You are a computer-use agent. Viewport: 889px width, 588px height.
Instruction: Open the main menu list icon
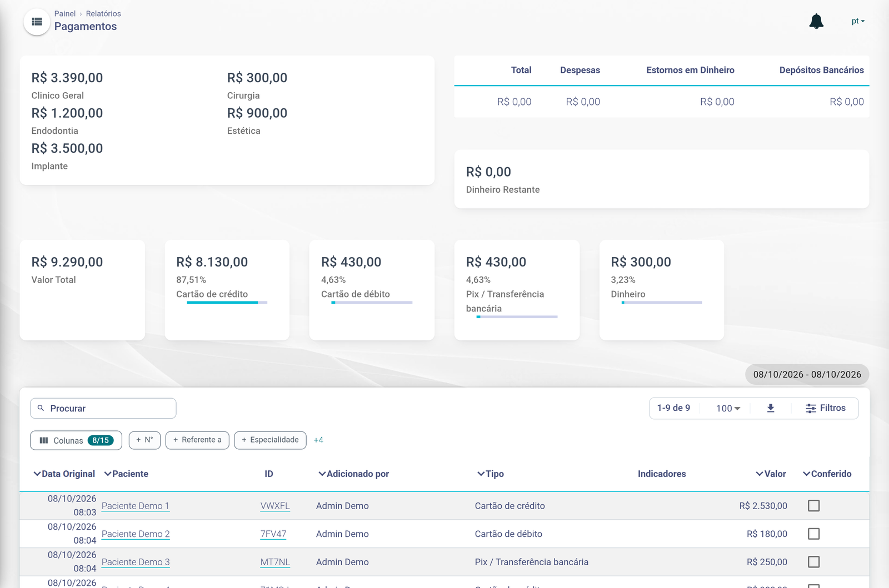[x=37, y=22]
